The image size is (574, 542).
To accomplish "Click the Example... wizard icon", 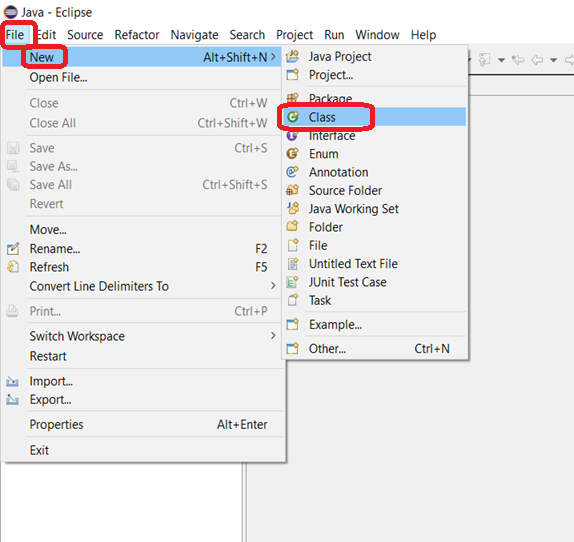I will (292, 324).
